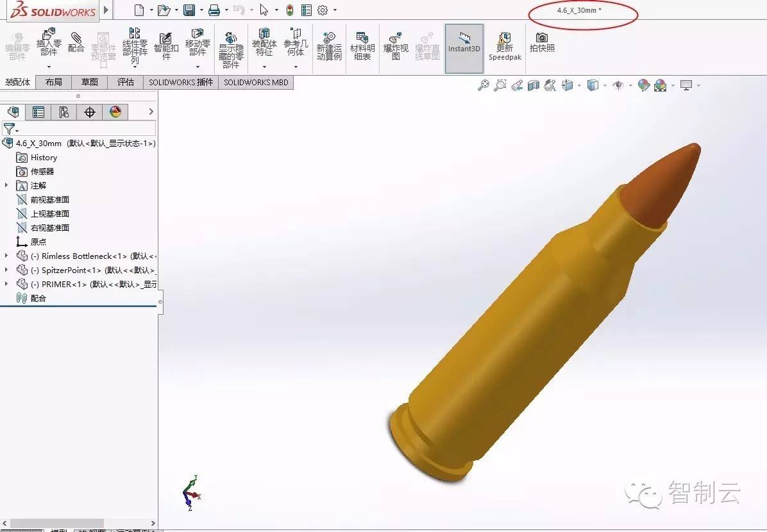Click the Zoom to Area icon
This screenshot has width=767, height=532.
coord(500,86)
